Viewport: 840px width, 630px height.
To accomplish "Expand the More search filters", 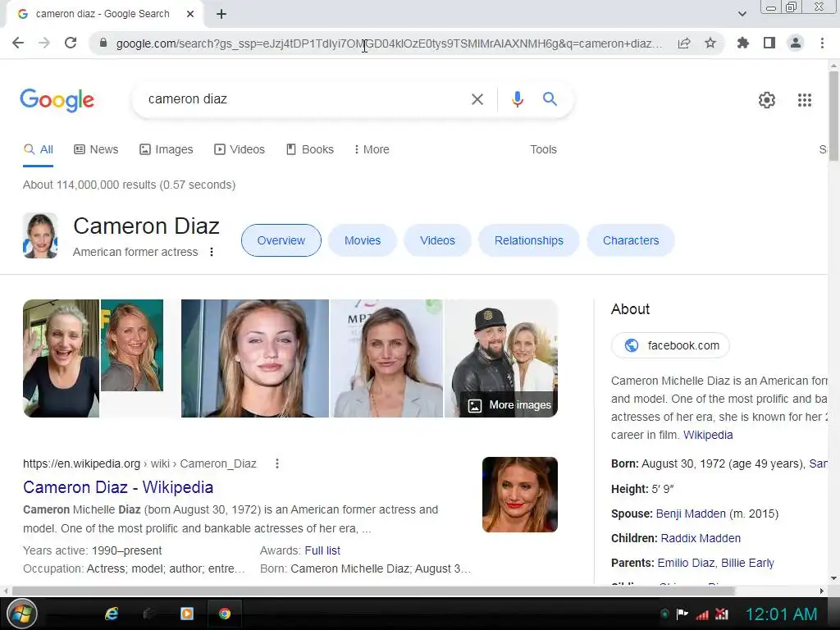I will point(372,149).
